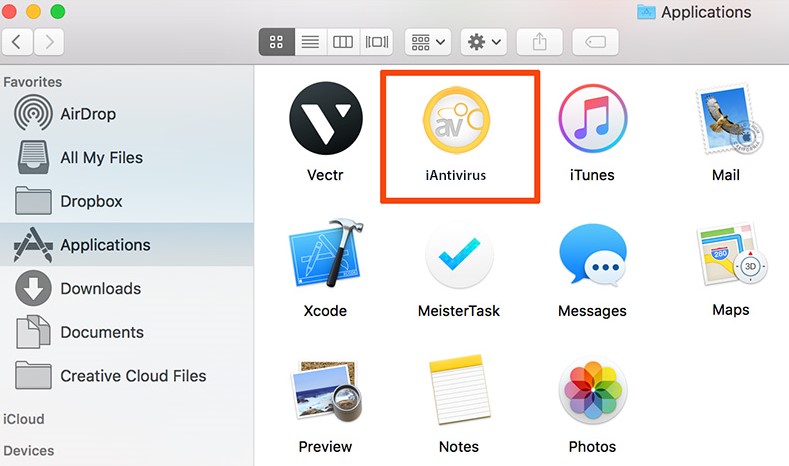
Task: Click the Creative Cloud Files folder icon
Action: 33,375
